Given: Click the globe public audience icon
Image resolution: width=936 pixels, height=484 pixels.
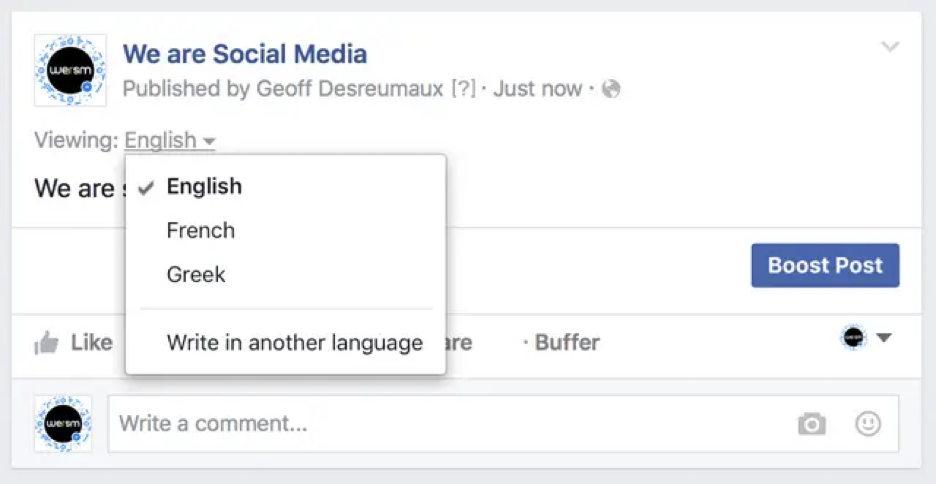Looking at the screenshot, I should point(611,89).
